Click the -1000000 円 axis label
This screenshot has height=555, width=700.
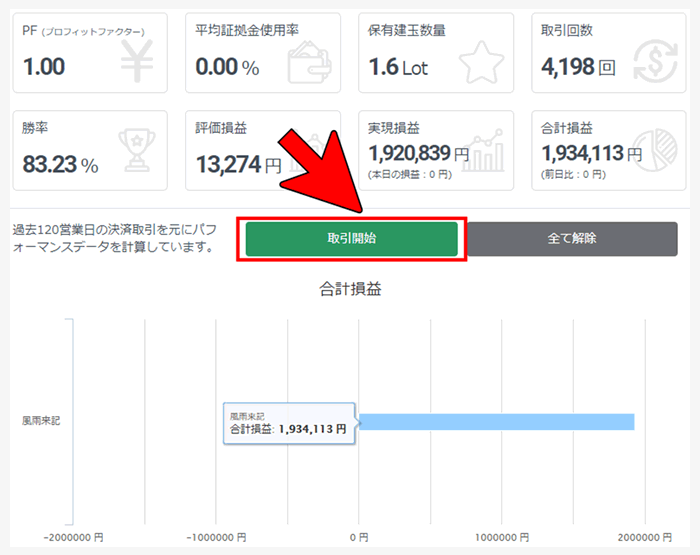click(x=217, y=538)
